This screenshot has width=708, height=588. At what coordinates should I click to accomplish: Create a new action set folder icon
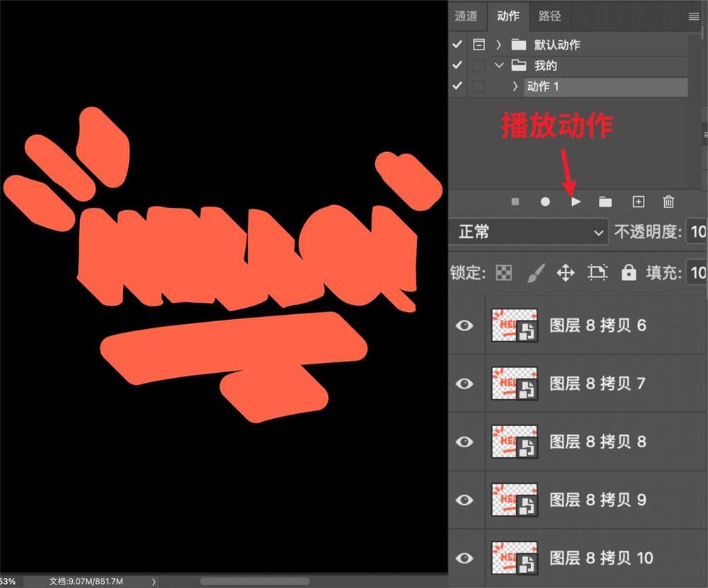coord(605,202)
